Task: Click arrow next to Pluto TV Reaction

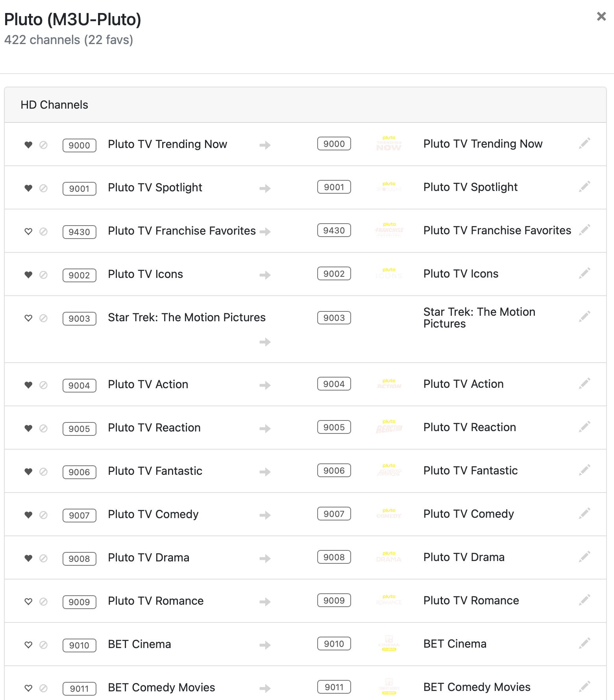Action: 265,428
